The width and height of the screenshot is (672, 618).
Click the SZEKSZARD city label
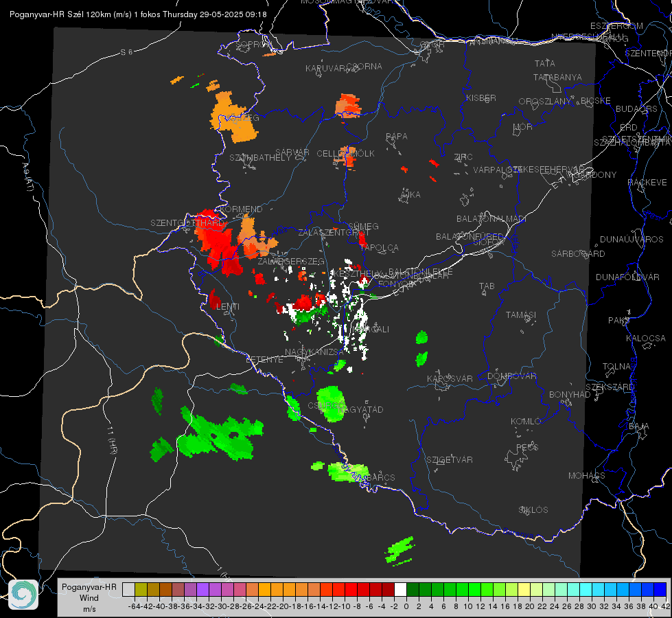pyautogui.click(x=610, y=387)
